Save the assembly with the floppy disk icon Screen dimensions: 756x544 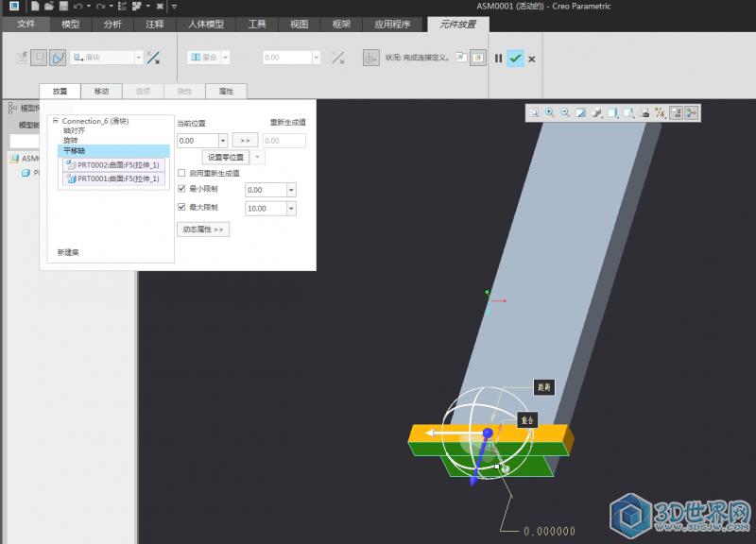[x=63, y=7]
